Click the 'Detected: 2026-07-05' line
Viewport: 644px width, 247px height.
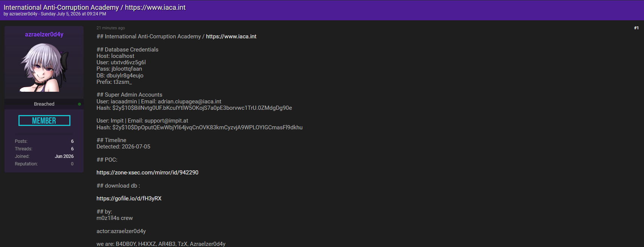click(123, 147)
